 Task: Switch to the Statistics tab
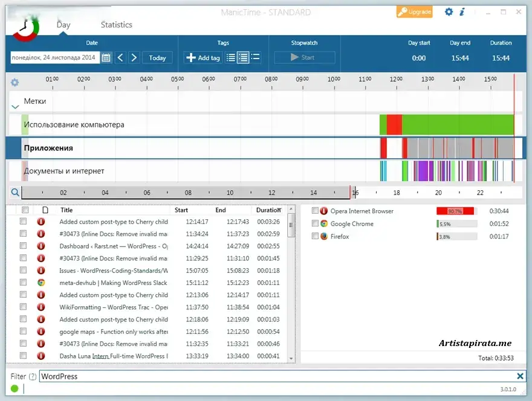(116, 25)
